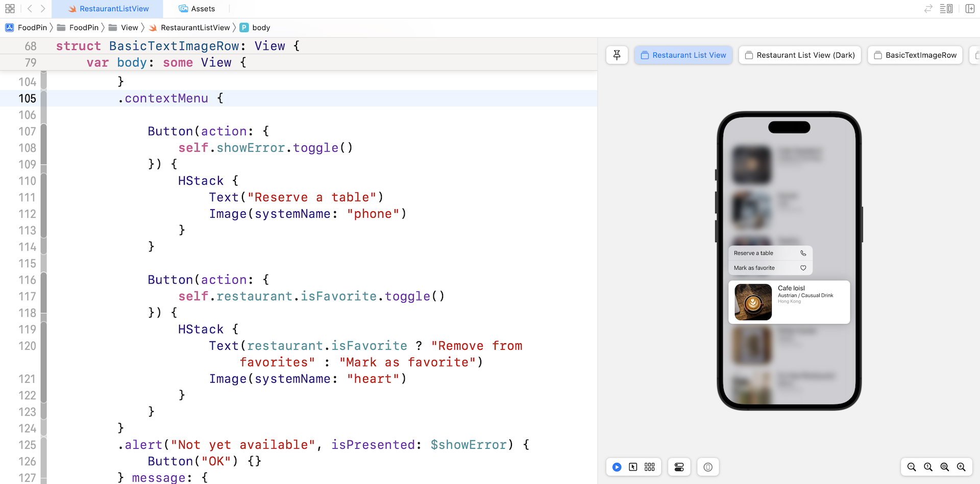Zoom out the preview canvas
Image resolution: width=980 pixels, height=484 pixels.
tap(912, 467)
